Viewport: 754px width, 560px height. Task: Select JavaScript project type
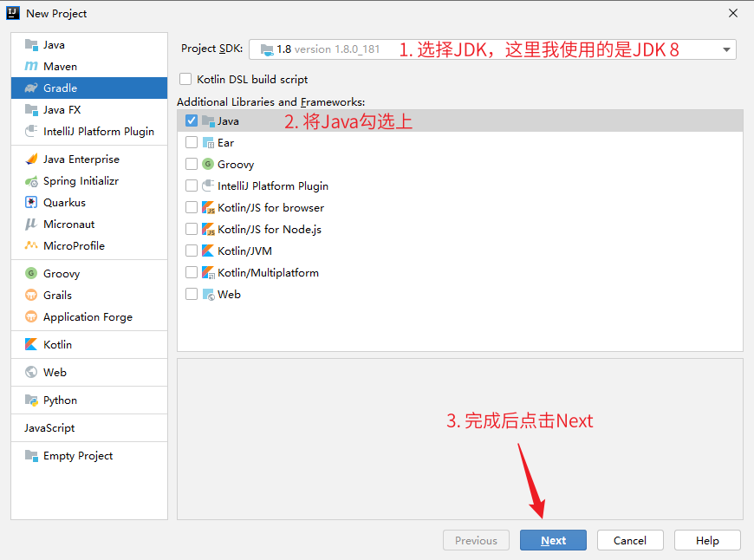tap(49, 428)
